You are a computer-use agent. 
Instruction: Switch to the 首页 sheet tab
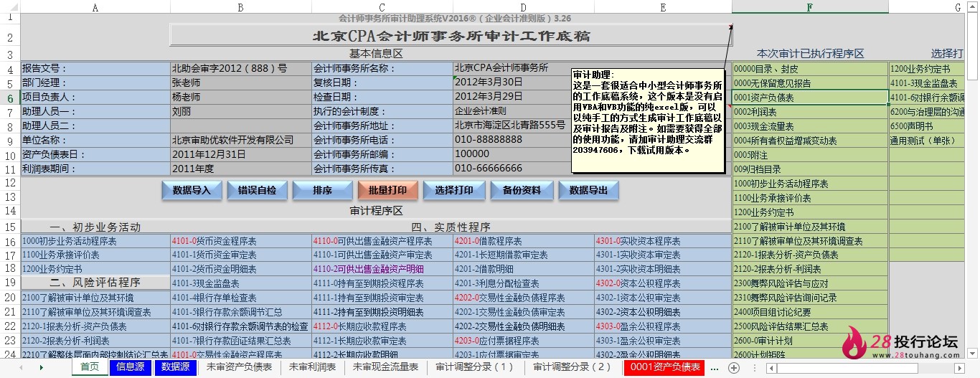90,367
